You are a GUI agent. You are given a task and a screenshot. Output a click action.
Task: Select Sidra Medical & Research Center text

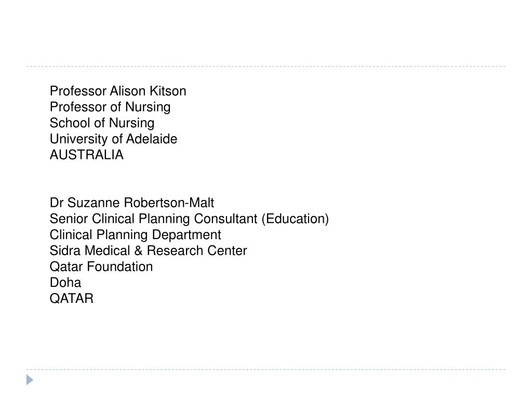tap(148, 250)
